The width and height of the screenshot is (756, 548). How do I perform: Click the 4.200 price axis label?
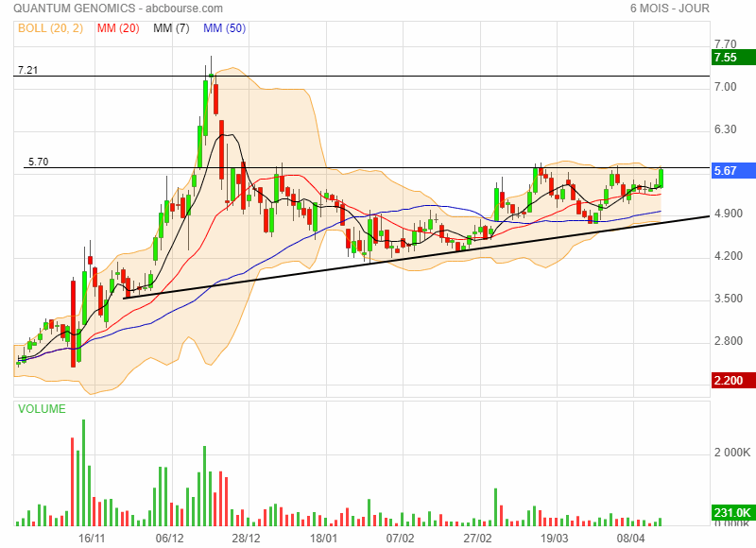(x=729, y=256)
